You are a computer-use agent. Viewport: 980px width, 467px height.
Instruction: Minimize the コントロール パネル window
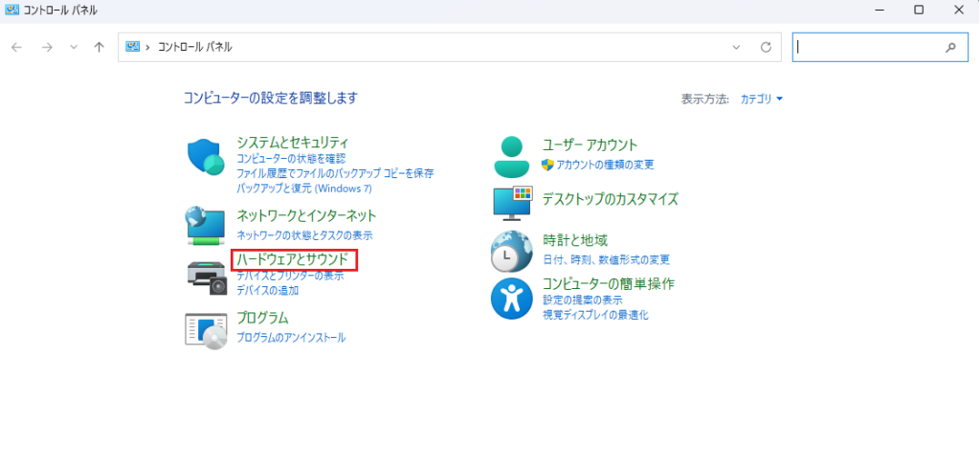(880, 10)
